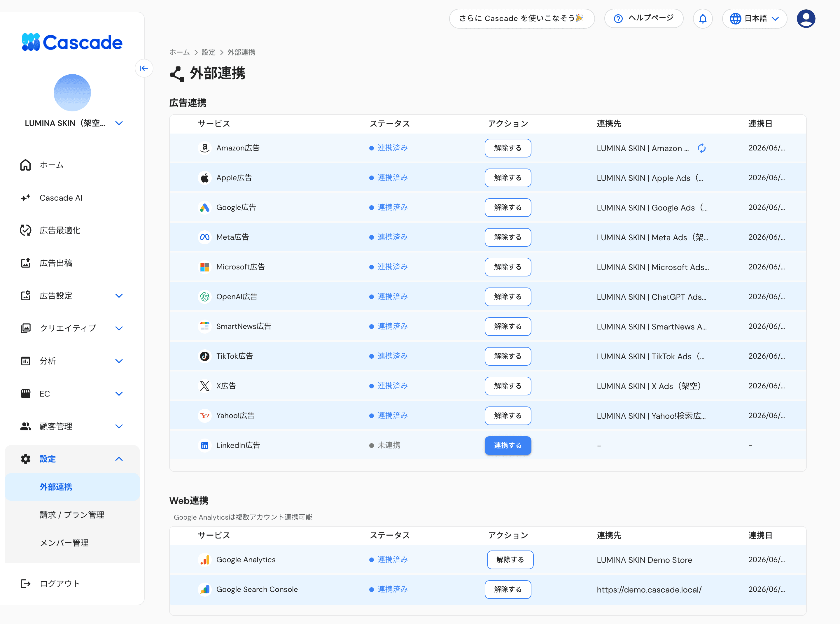Click the X広告 service icon
The height and width of the screenshot is (624, 840).
click(x=204, y=386)
